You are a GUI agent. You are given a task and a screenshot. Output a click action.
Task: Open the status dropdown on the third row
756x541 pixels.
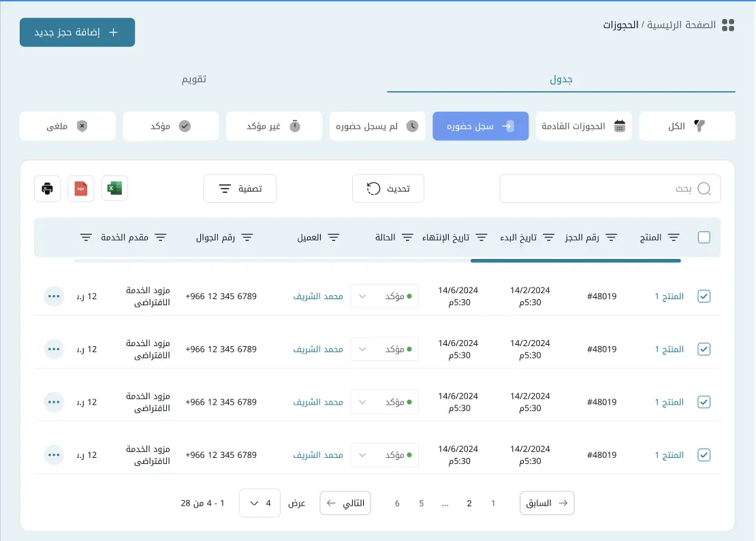pyautogui.click(x=385, y=402)
